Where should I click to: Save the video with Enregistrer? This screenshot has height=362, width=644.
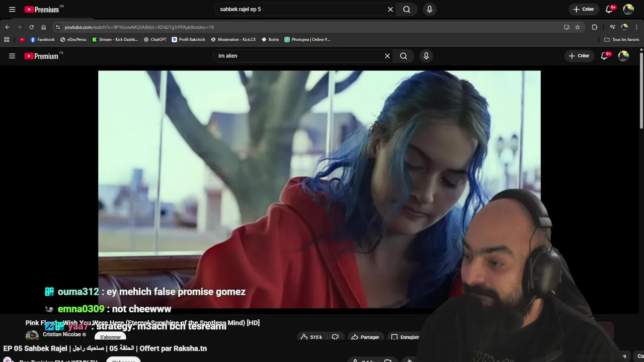pyautogui.click(x=405, y=337)
